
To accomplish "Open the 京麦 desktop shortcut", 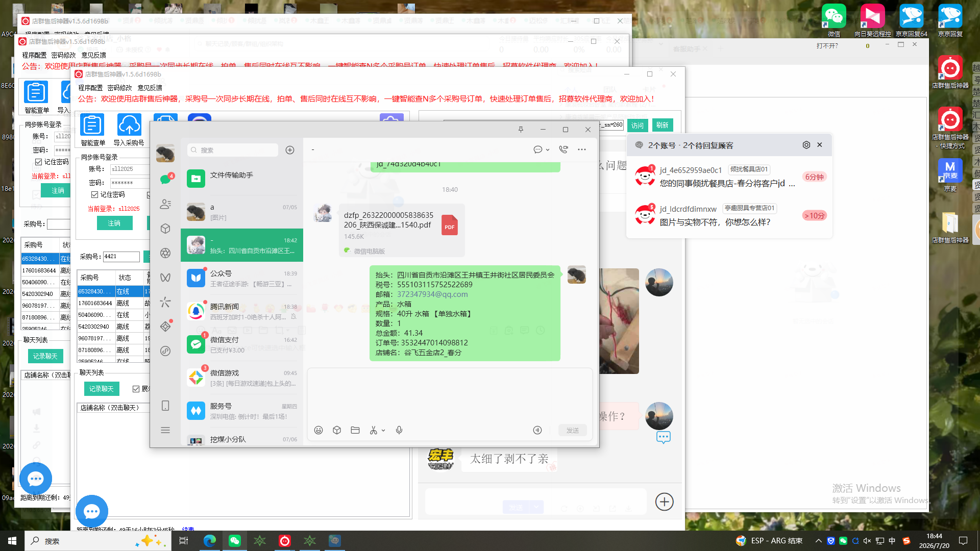I will [950, 174].
